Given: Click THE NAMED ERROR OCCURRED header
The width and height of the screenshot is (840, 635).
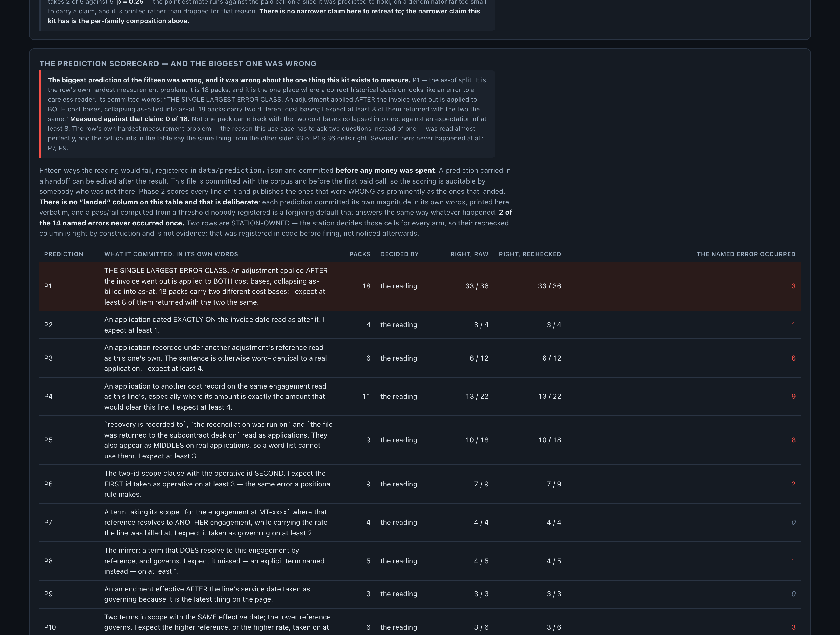Looking at the screenshot, I should tap(746, 254).
